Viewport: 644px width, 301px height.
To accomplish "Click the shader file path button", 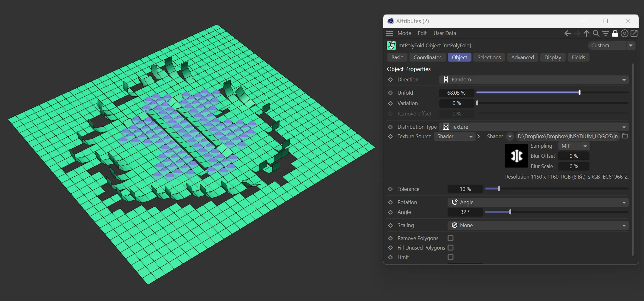I will [567, 136].
